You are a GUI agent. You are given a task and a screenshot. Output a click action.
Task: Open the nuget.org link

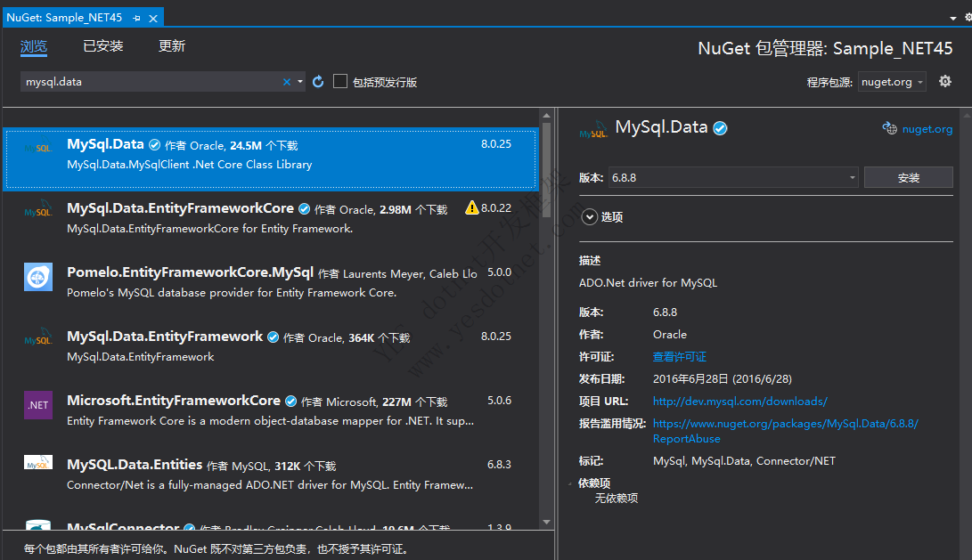pyautogui.click(x=927, y=129)
